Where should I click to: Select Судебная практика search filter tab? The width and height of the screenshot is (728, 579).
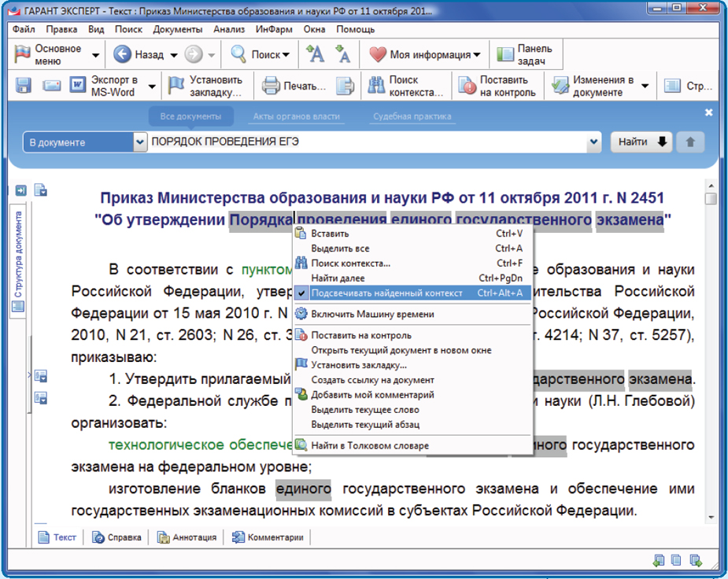(x=412, y=116)
